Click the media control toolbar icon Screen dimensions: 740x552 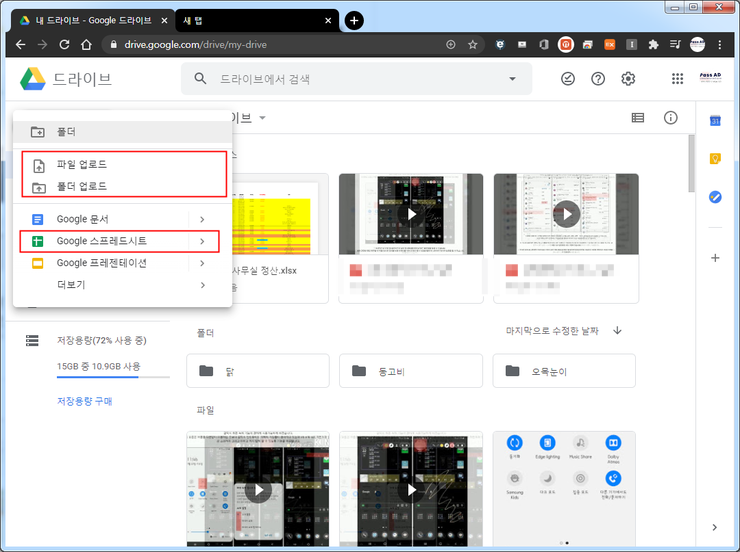pos(675,45)
